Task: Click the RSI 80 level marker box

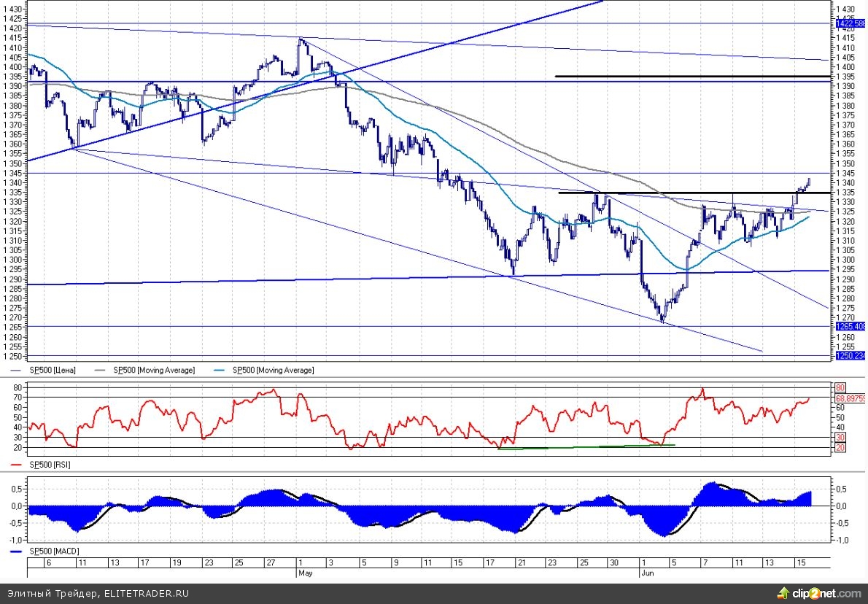Action: [x=840, y=387]
